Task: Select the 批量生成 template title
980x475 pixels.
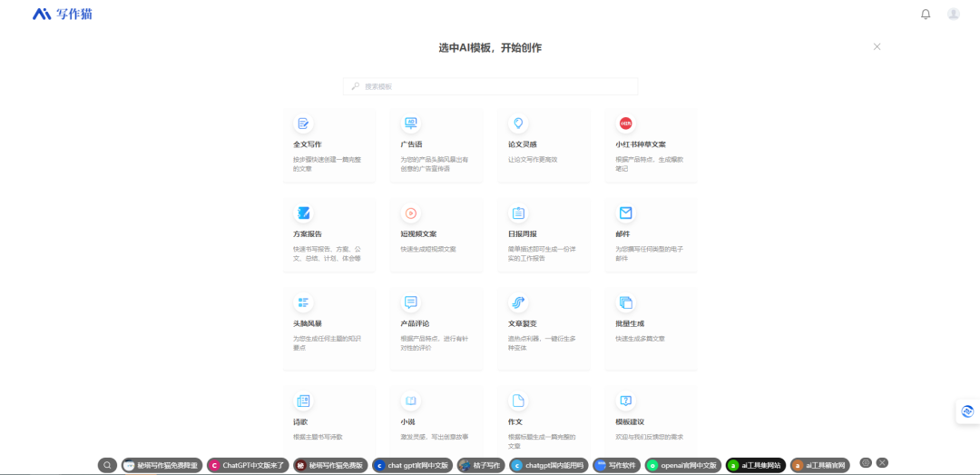Action: pos(630,323)
